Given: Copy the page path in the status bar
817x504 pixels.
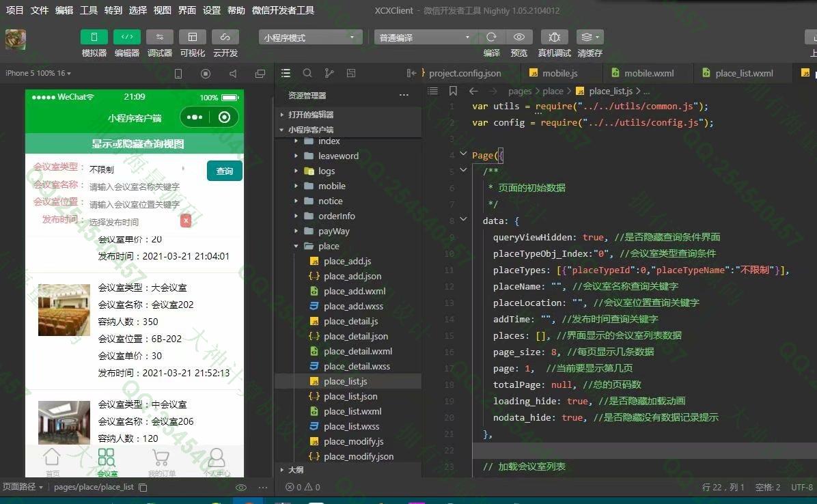Looking at the screenshot, I should (143, 488).
